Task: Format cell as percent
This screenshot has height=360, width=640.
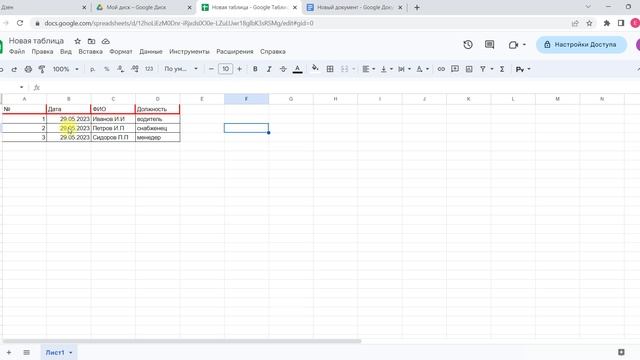Action: point(107,69)
